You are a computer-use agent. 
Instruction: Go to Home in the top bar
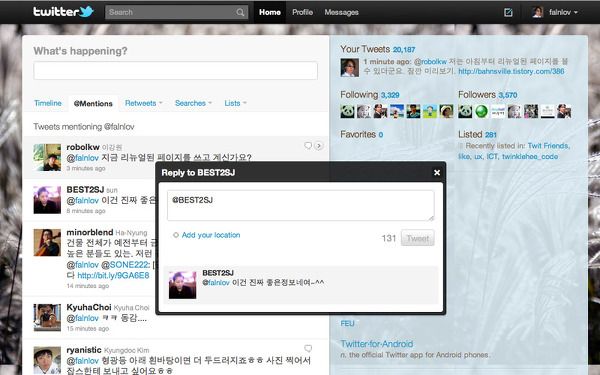pos(270,12)
